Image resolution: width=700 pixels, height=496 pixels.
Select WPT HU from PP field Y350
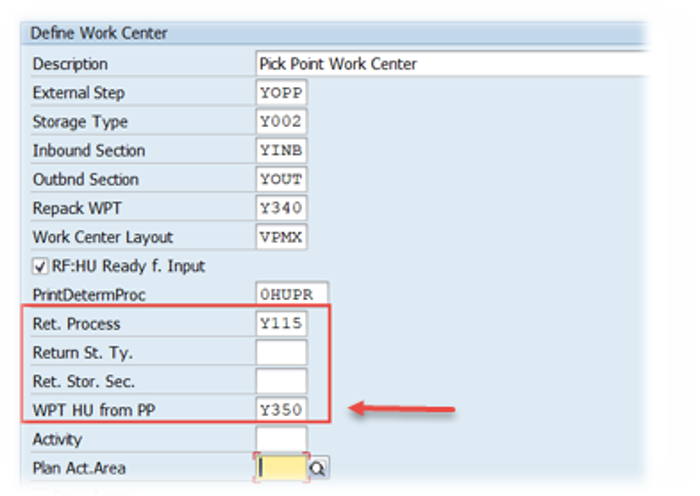tap(281, 409)
